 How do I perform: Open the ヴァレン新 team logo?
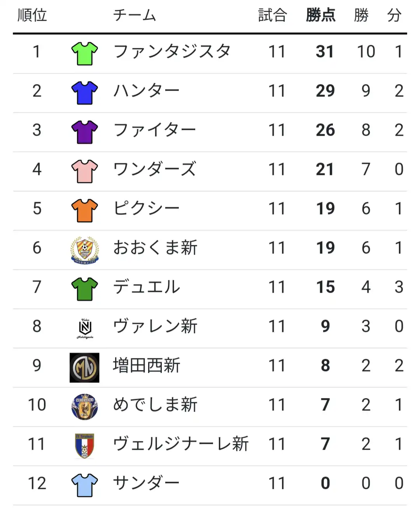85,328
